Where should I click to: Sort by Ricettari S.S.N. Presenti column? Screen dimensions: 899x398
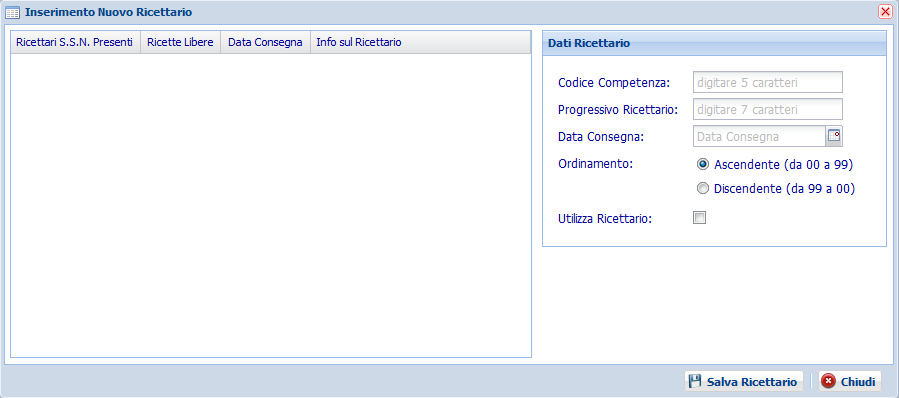pos(75,42)
